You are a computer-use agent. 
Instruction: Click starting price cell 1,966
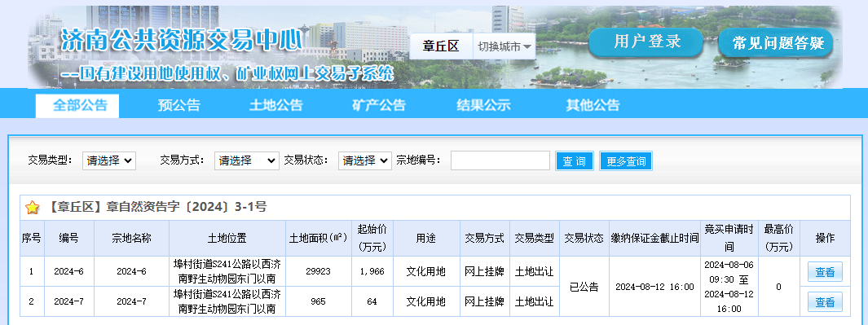372,272
